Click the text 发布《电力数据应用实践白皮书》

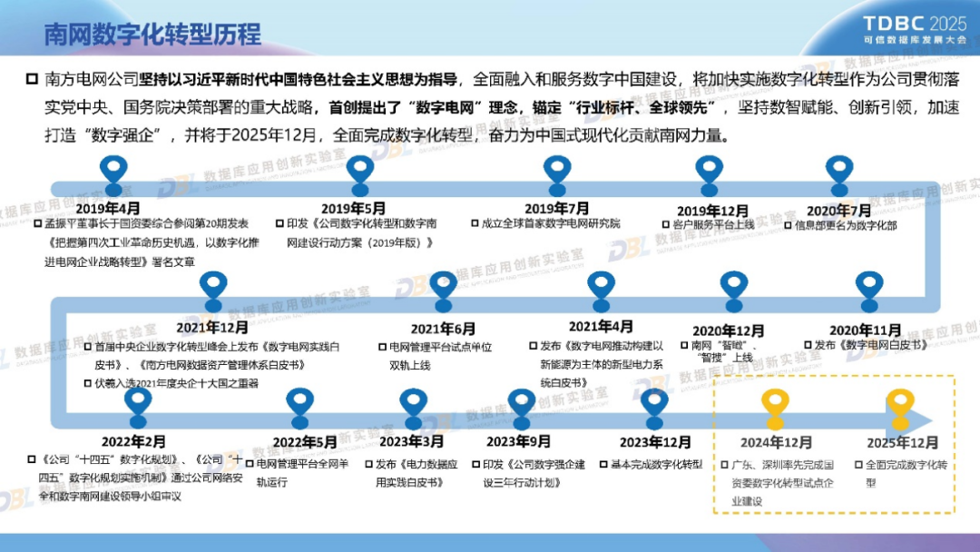416,473
